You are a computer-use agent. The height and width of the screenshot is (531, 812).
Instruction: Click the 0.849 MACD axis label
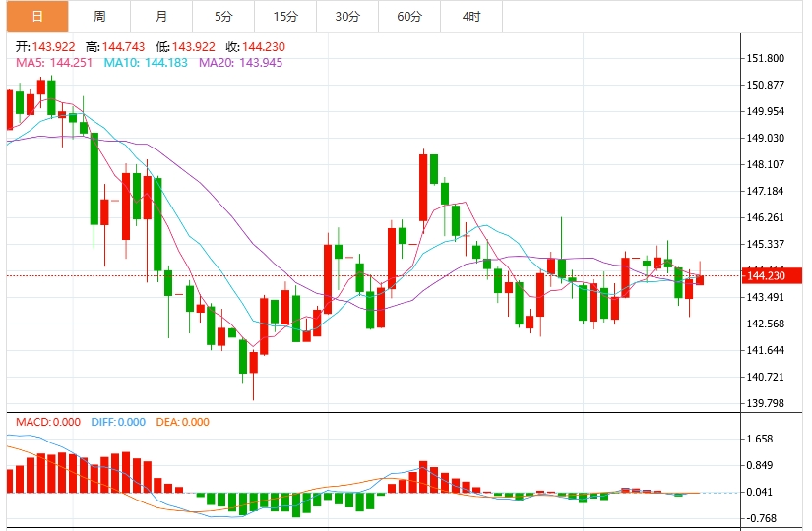pyautogui.click(x=759, y=466)
